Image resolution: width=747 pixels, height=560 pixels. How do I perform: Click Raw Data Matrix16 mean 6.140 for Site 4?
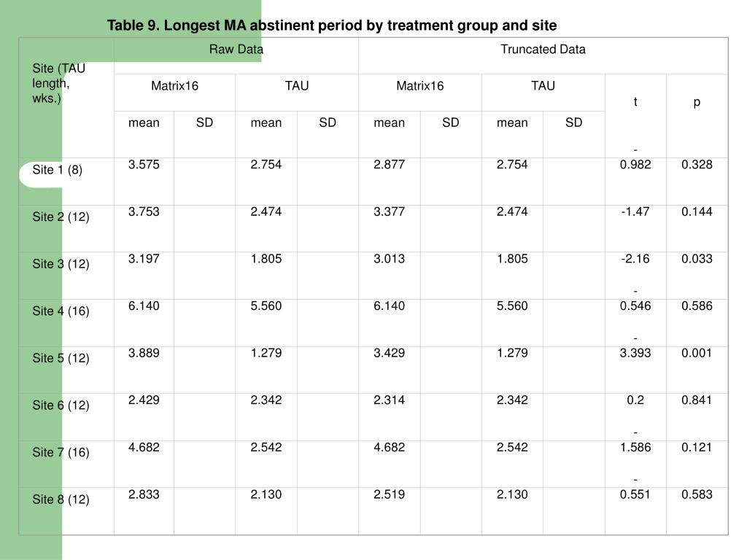[144, 306]
